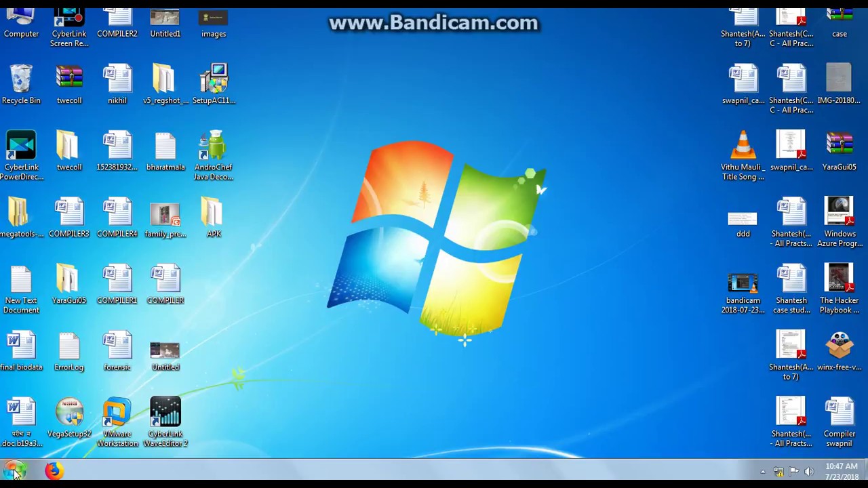Select the ErrorLog text file
Viewport: 868px width, 488px height.
tap(69, 350)
